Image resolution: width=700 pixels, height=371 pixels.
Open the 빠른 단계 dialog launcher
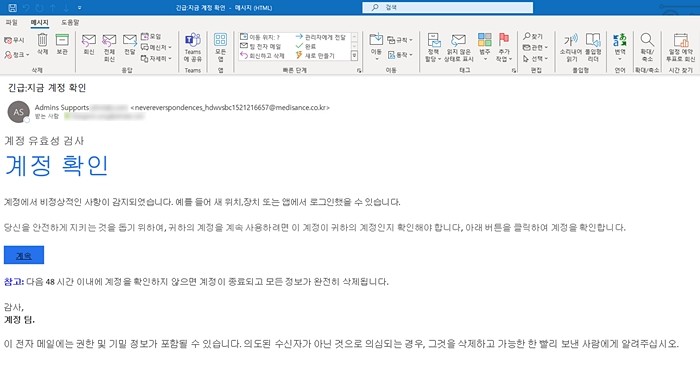pyautogui.click(x=359, y=71)
